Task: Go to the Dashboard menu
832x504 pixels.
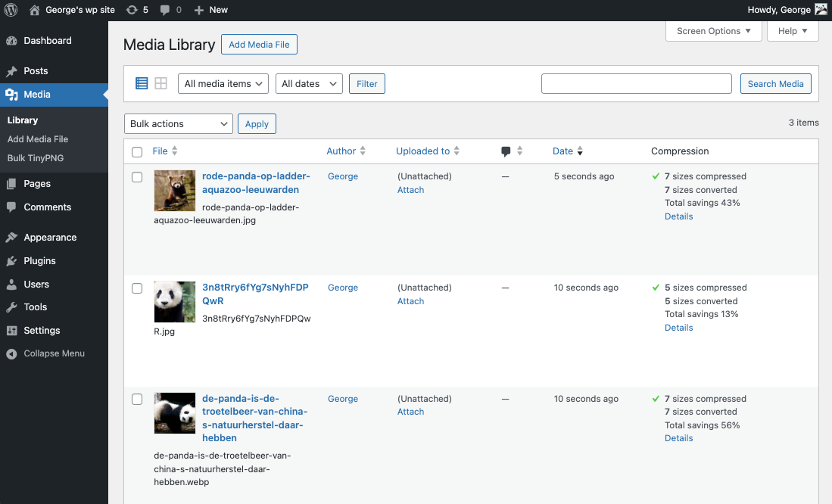Action: (x=48, y=41)
